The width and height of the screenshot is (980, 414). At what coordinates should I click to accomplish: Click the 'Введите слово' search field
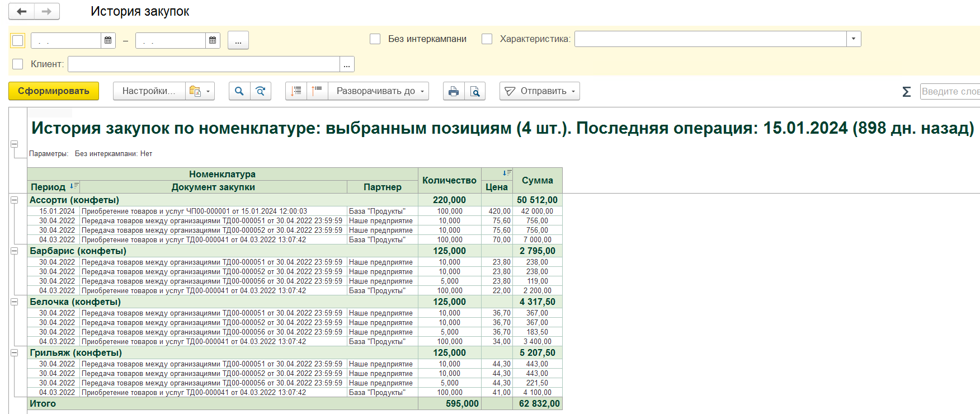[950, 91]
